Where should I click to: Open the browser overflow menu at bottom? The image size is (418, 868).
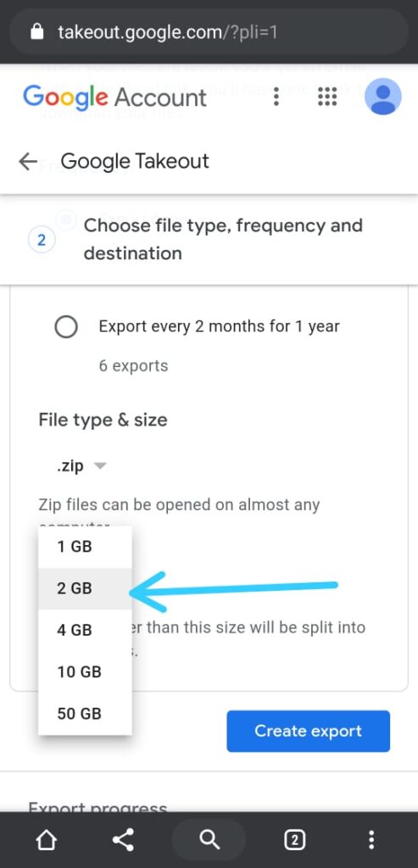point(371,840)
